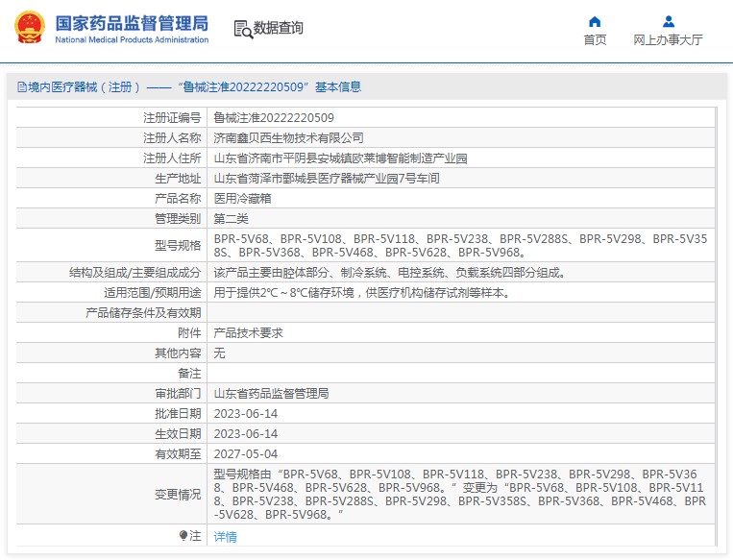Image resolution: width=733 pixels, height=560 pixels.
Task: Click the 附件 row label
Action: coord(189,332)
